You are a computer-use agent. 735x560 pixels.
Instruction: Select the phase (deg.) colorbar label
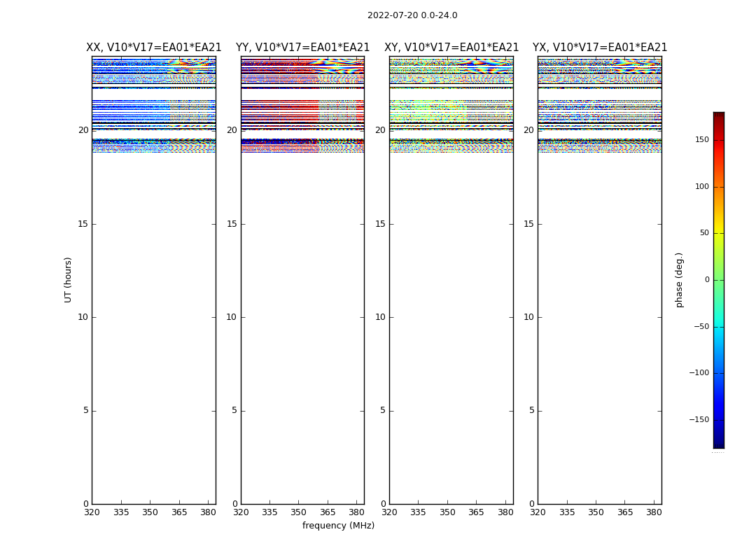tap(679, 279)
